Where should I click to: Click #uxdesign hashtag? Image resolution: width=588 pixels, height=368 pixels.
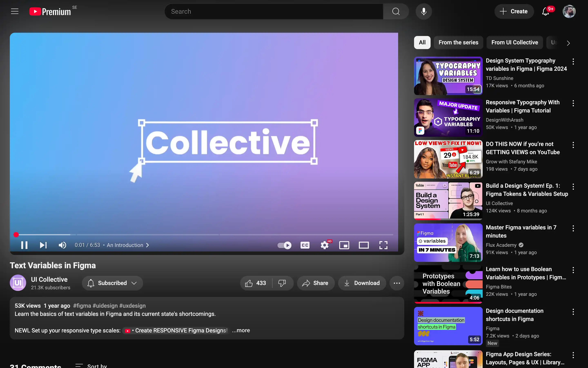[133, 306]
